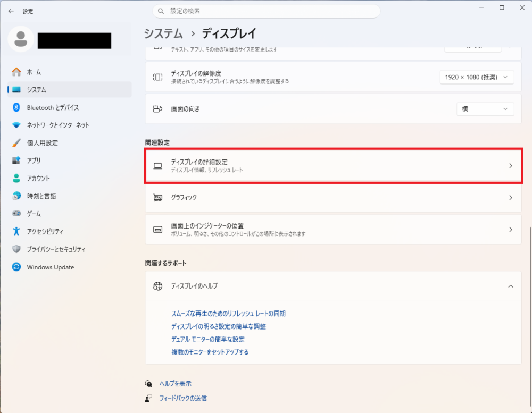Open Bluetooth とデバイス from the sidebar icon
This screenshot has height=413, width=532.
coord(15,107)
